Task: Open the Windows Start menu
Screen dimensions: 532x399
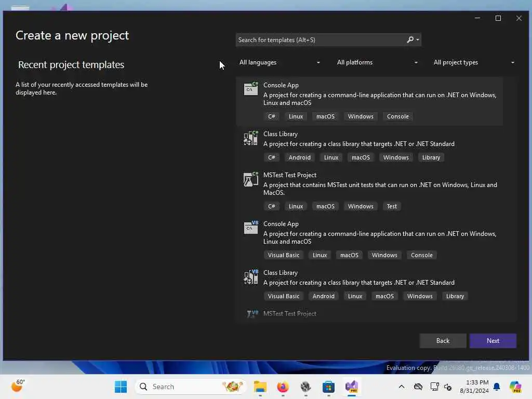Action: coord(121,387)
